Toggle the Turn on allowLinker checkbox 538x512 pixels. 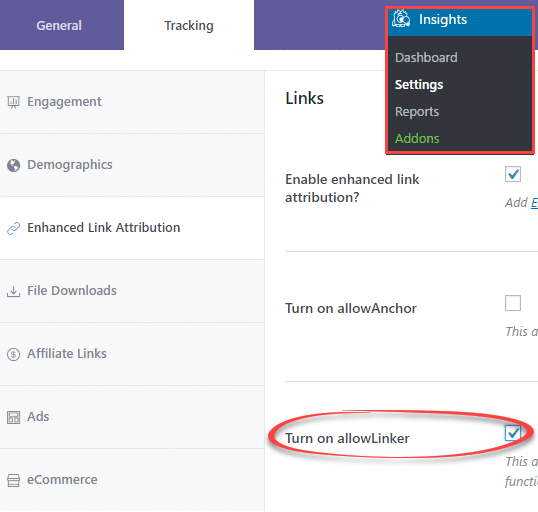[513, 433]
